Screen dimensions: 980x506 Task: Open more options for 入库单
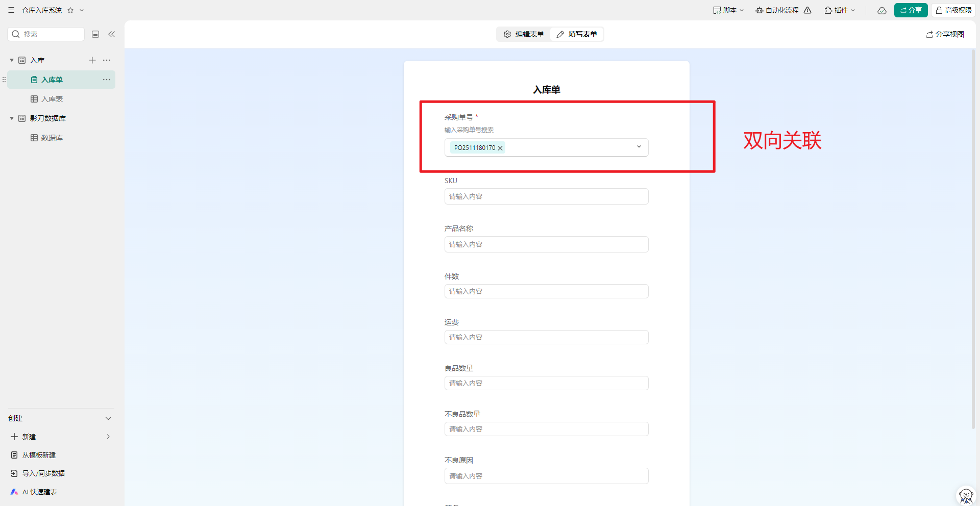click(107, 80)
